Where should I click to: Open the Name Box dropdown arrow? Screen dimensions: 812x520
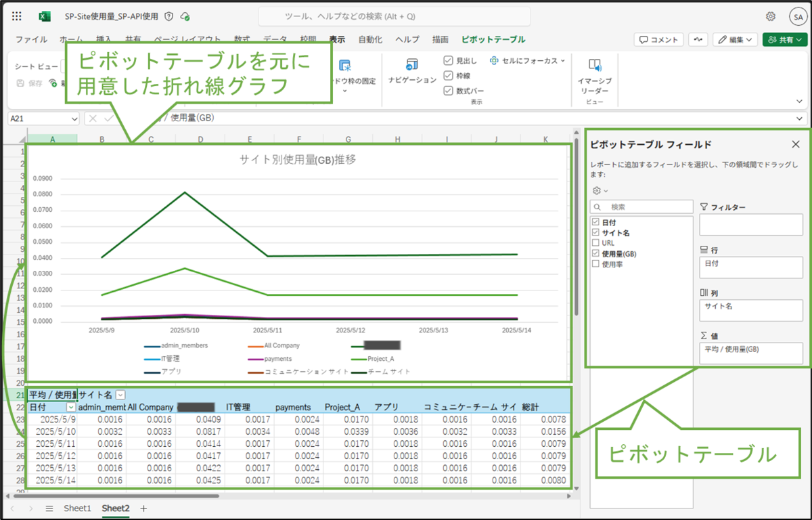[74, 118]
